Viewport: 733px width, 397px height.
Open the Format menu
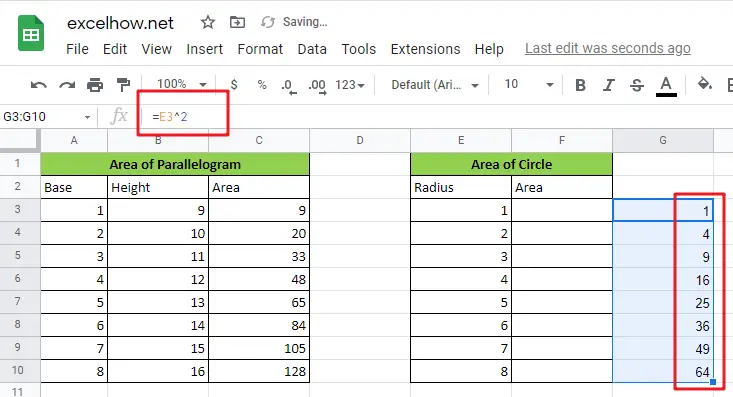(x=260, y=49)
